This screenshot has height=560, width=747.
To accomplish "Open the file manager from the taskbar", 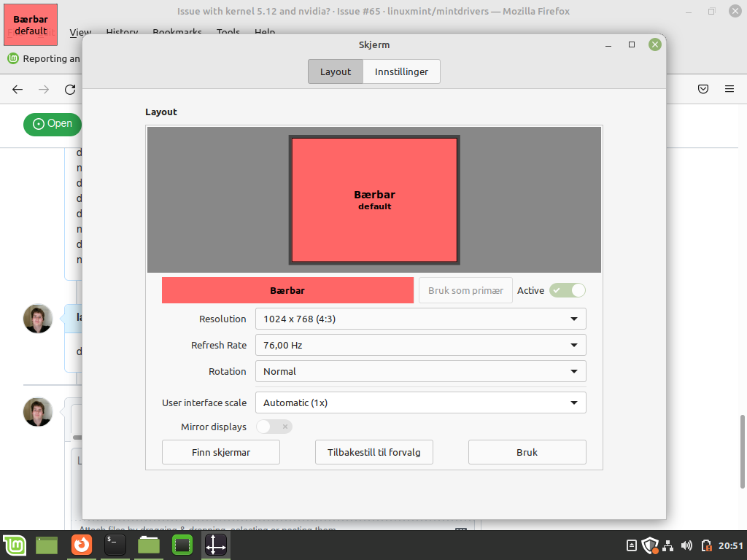I will point(148,545).
